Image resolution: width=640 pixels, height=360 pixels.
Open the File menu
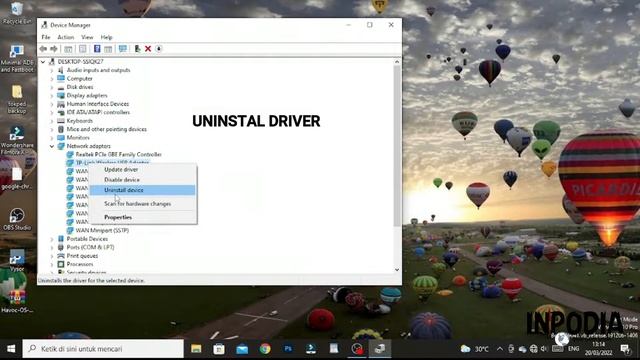pyautogui.click(x=46, y=37)
